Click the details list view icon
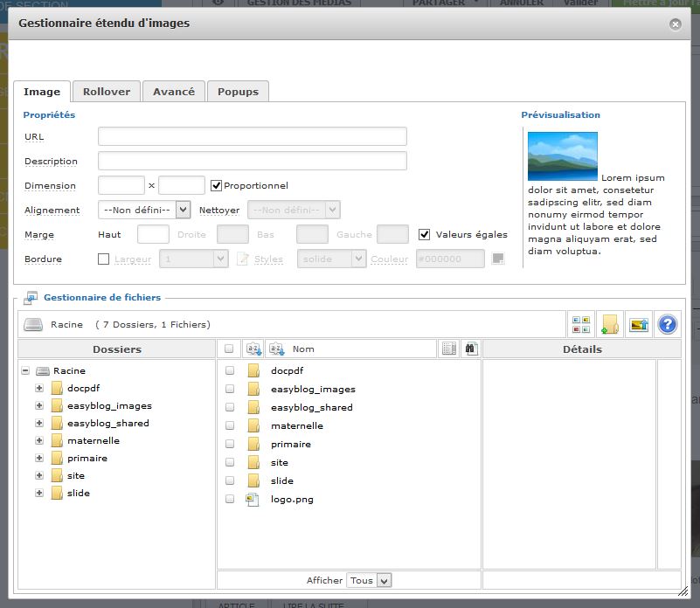Viewport: 700px width, 608px height. tap(449, 349)
